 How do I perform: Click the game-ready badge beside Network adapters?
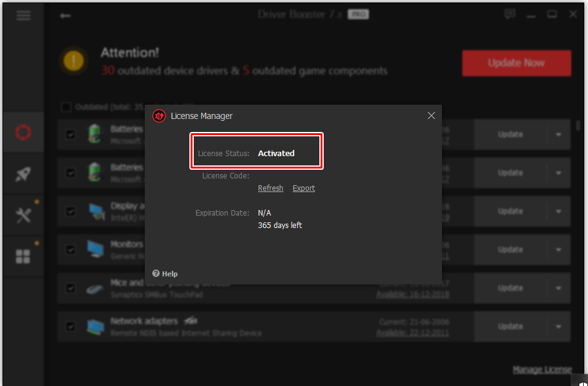(190, 321)
